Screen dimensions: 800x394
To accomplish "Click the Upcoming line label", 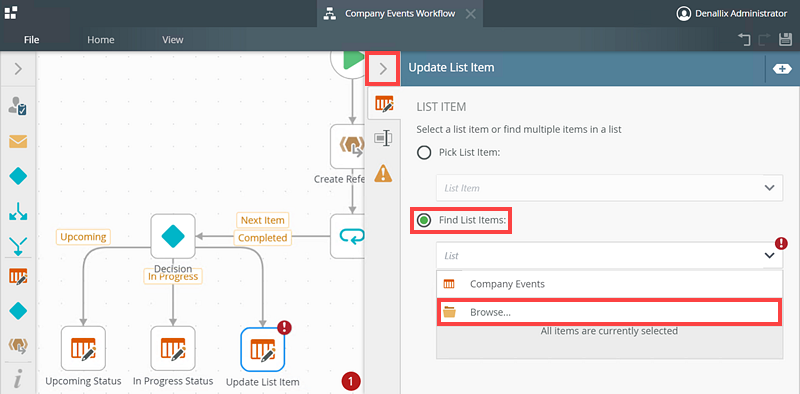I will coord(83,237).
